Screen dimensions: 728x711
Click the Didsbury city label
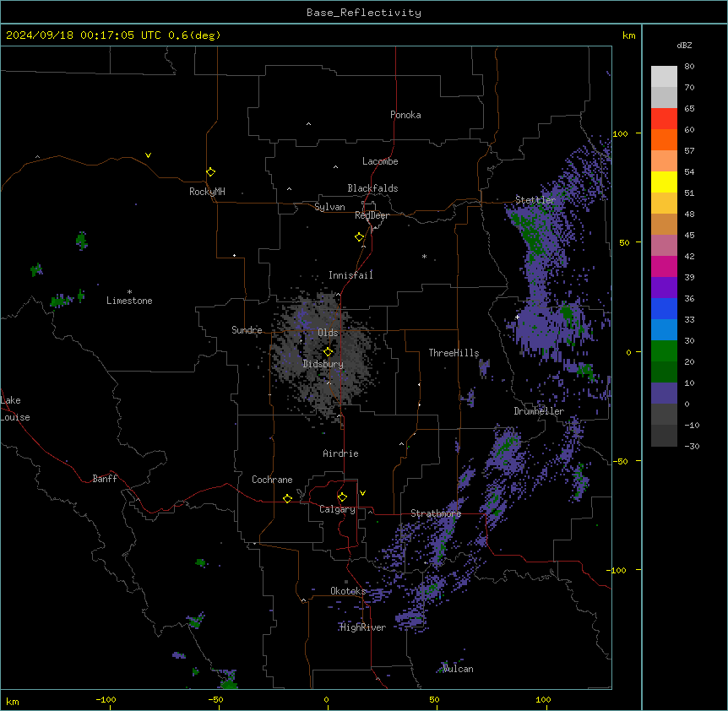tap(323, 364)
